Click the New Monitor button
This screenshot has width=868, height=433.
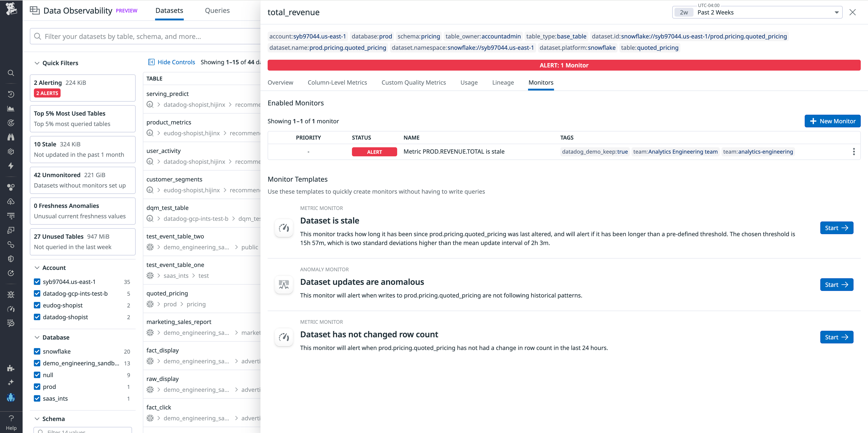(x=833, y=121)
